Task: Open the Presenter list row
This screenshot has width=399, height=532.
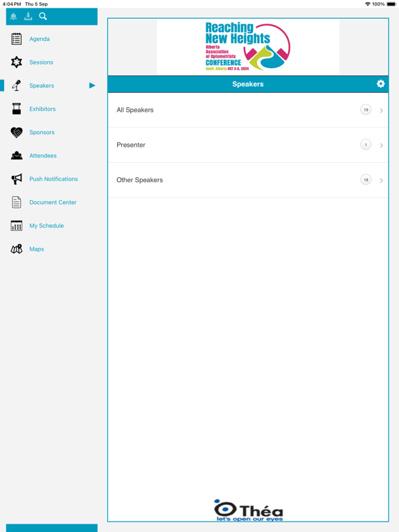Action: pos(248,145)
